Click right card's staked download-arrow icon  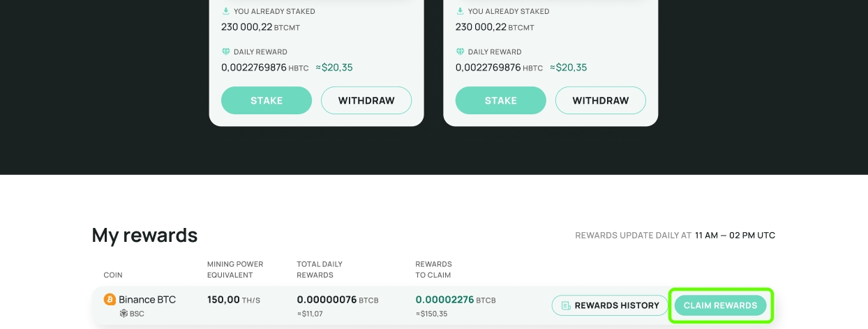tap(460, 11)
